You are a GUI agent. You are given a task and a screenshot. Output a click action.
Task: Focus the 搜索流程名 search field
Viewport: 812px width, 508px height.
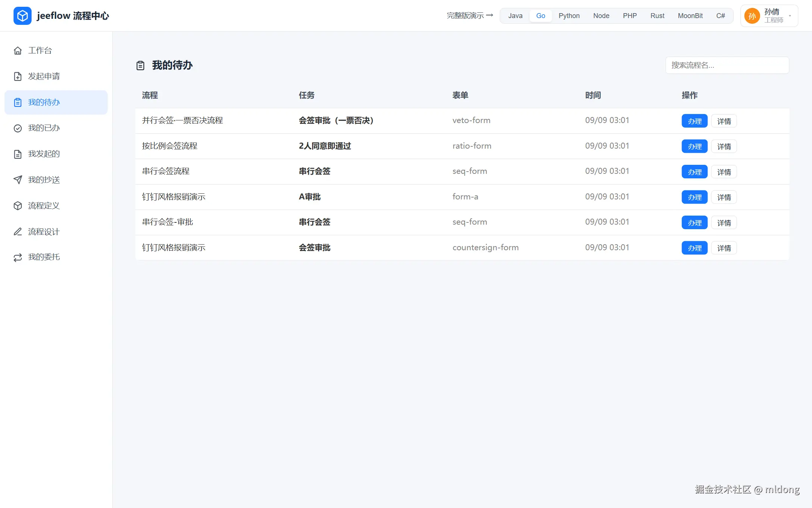727,65
